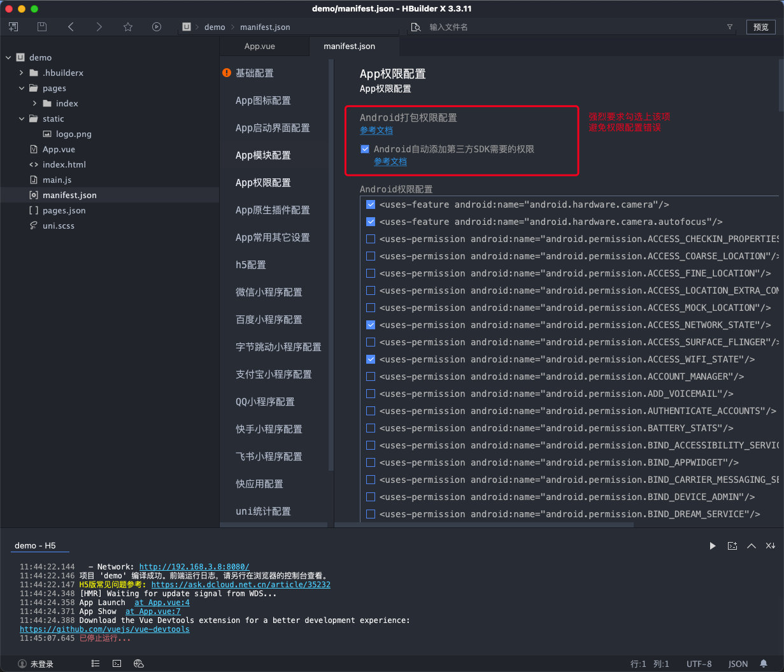Click the new file icon in toolbar
The image size is (784, 672).
(x=13, y=27)
